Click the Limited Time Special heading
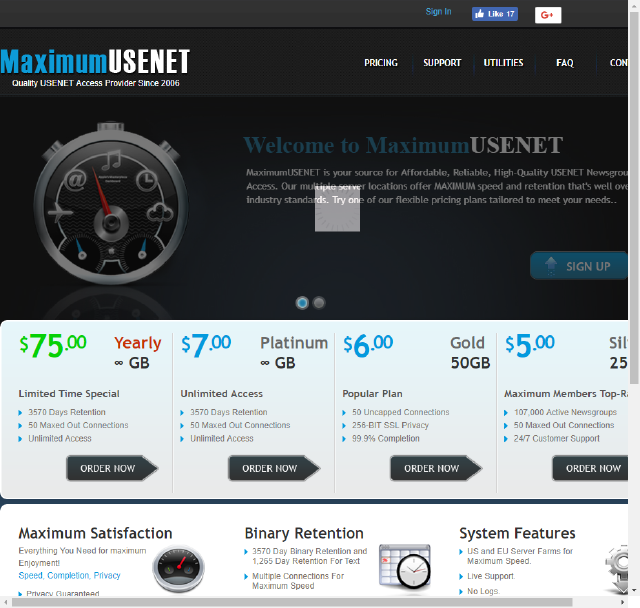The image size is (640, 608). pyautogui.click(x=69, y=394)
